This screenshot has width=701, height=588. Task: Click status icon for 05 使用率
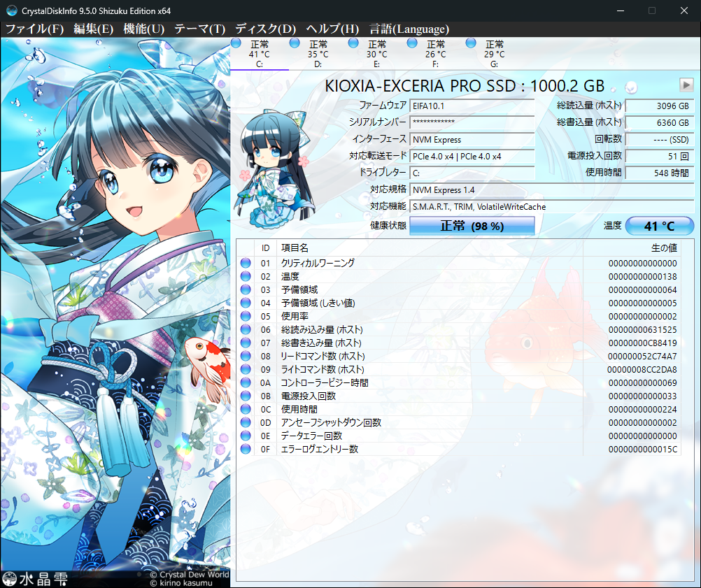(246, 316)
